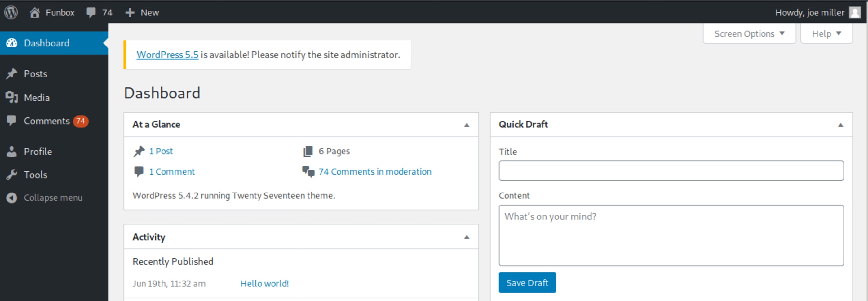Click the plus icon beside New
Viewport: 868px width, 301px height.
(130, 12)
